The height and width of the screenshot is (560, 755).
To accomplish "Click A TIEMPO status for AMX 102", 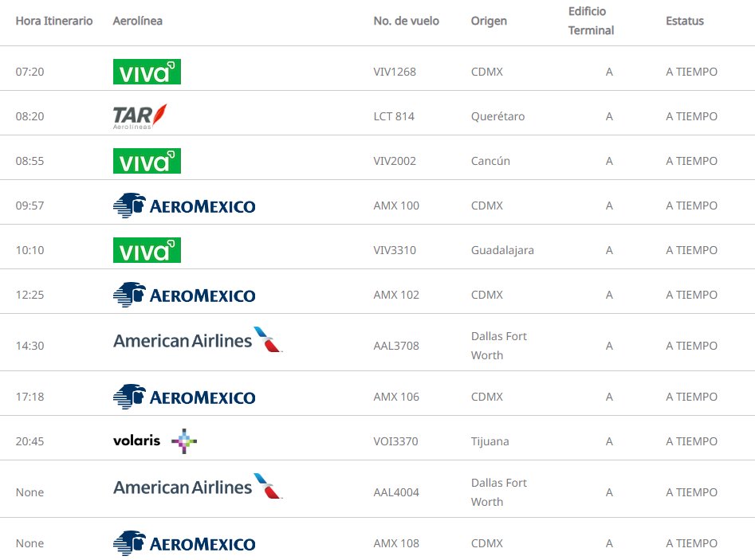I will point(691,295).
